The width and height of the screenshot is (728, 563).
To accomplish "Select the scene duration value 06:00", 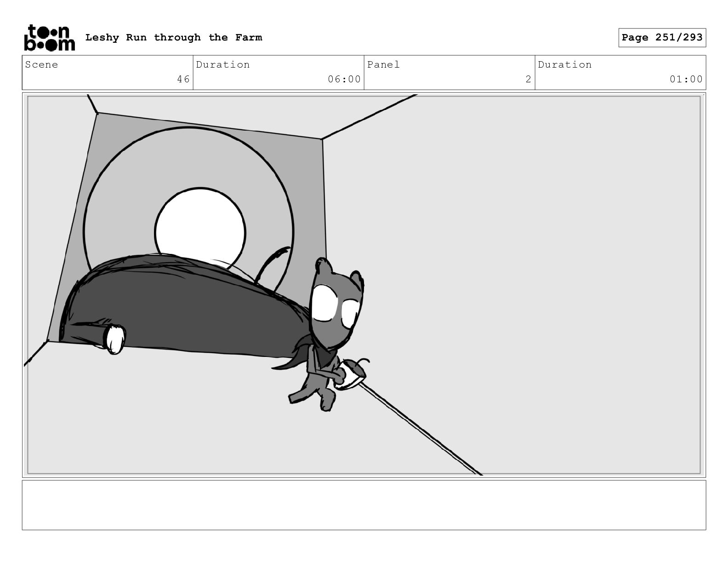I will tap(344, 79).
